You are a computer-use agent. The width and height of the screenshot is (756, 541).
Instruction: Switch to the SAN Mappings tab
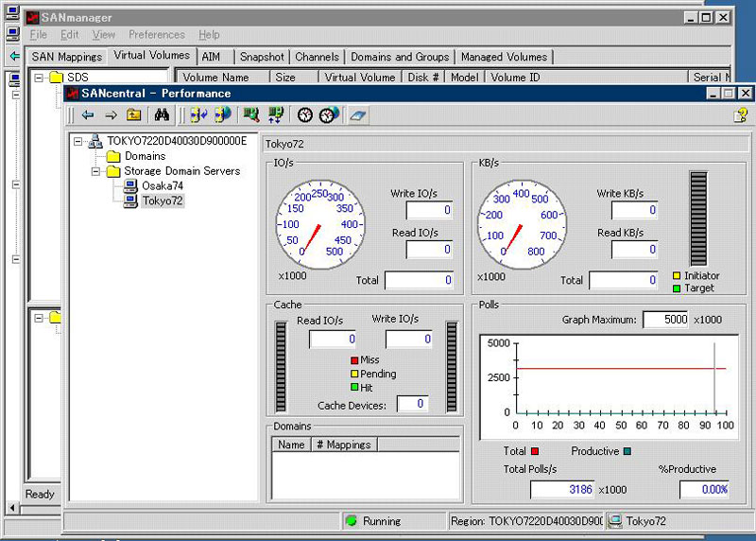(66, 57)
